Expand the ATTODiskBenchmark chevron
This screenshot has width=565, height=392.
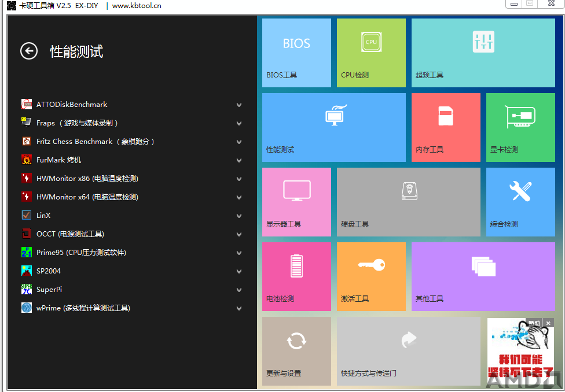point(239,105)
